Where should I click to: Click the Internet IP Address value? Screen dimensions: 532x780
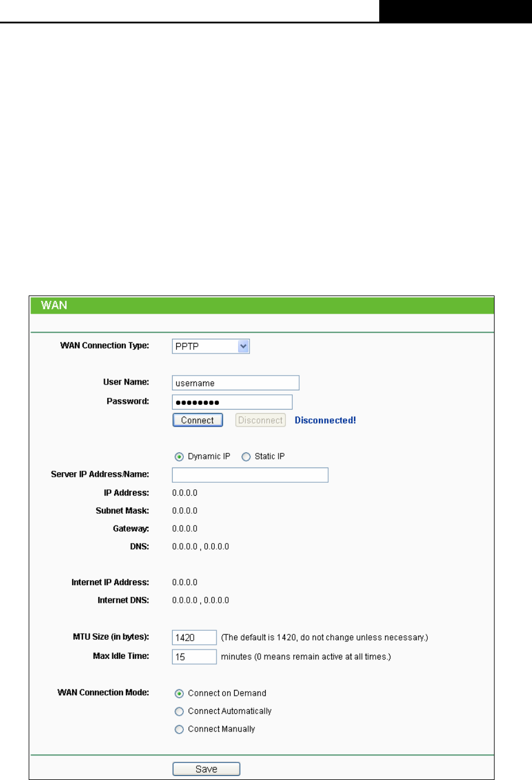click(185, 582)
